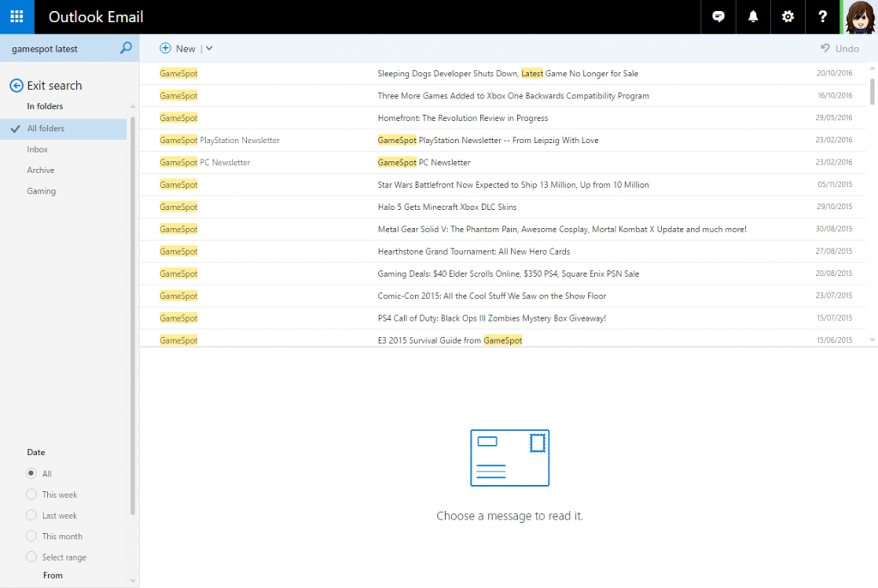Viewport: 878px width, 588px height.
Task: Click the 15/06/2015 date cell
Action: (834, 340)
